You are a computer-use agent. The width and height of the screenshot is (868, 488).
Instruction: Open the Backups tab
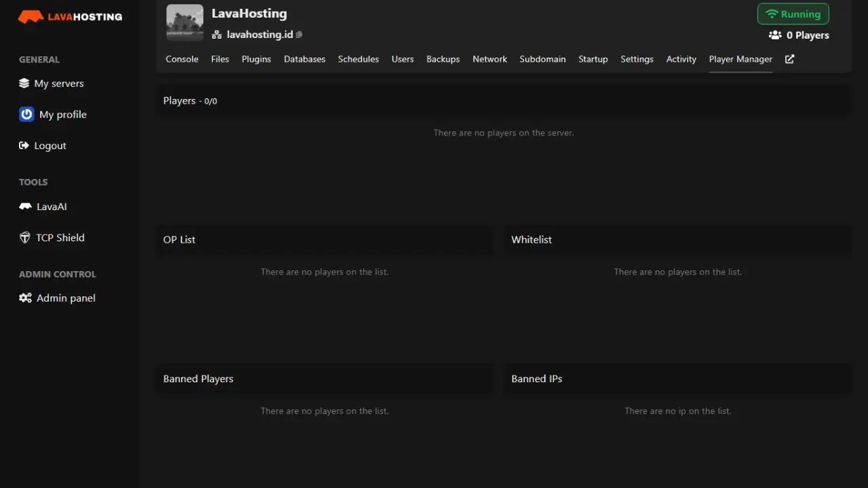coord(443,59)
